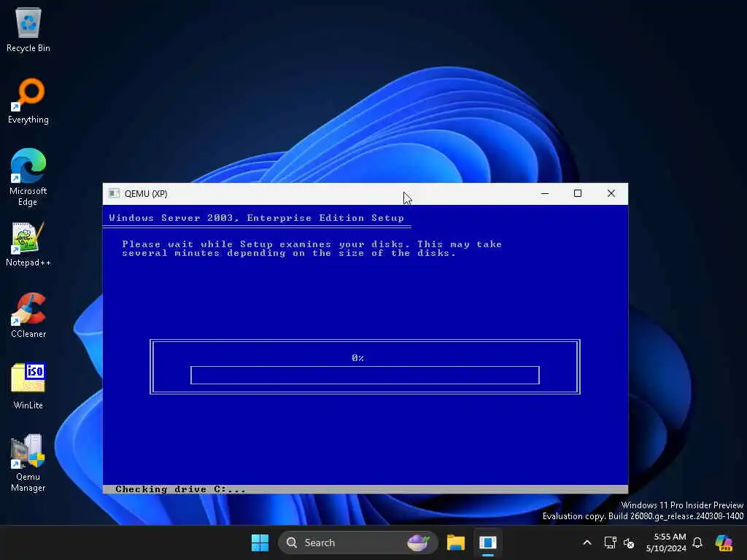Minimize the QEMU (XP) window
This screenshot has height=560, width=747.
click(545, 193)
